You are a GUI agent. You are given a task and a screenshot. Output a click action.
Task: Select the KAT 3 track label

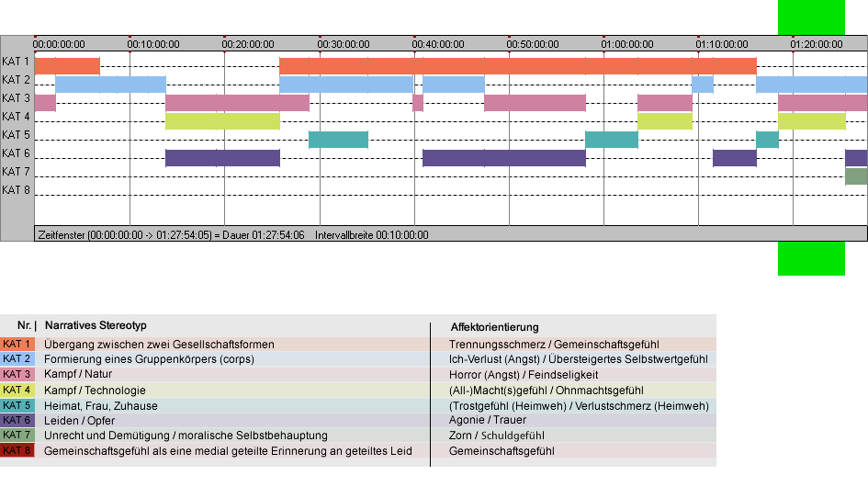(16, 98)
